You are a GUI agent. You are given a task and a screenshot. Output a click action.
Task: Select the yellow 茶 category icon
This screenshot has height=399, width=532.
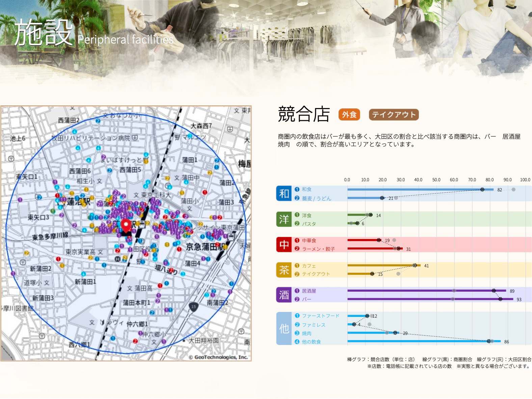pyautogui.click(x=284, y=270)
